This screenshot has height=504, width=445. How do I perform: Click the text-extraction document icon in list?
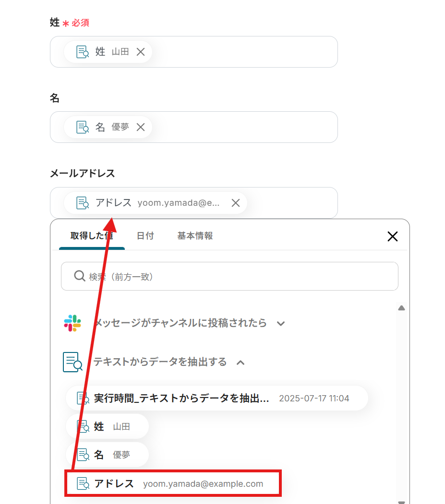pos(72,362)
